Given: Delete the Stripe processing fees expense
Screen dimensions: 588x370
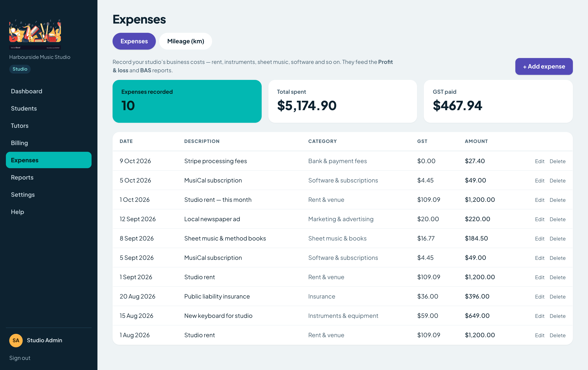Looking at the screenshot, I should click(557, 161).
